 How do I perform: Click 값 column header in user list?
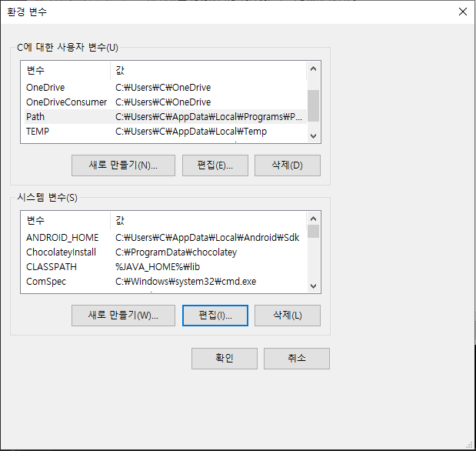pos(208,71)
